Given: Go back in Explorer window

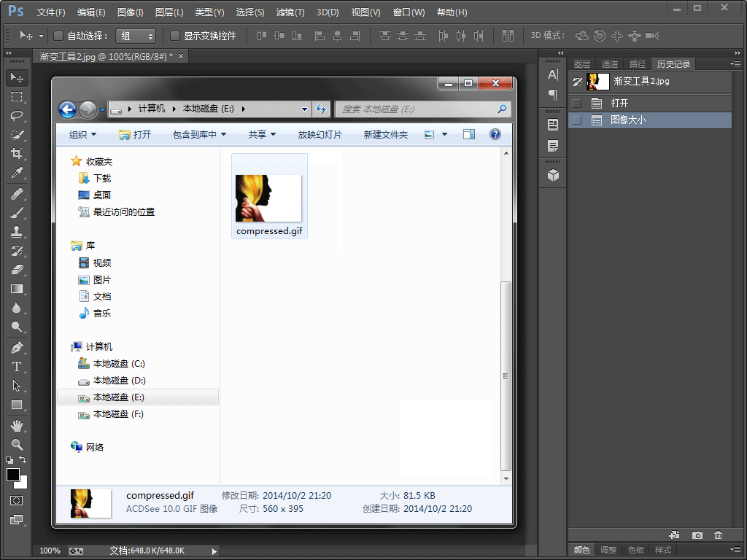Looking at the screenshot, I should (68, 109).
